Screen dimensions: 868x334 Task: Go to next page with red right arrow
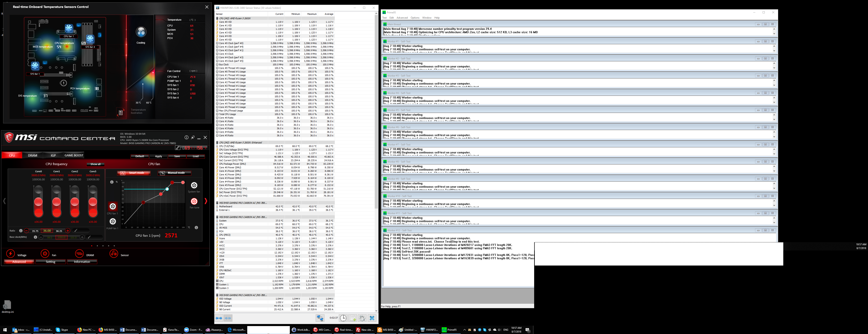pos(206,201)
